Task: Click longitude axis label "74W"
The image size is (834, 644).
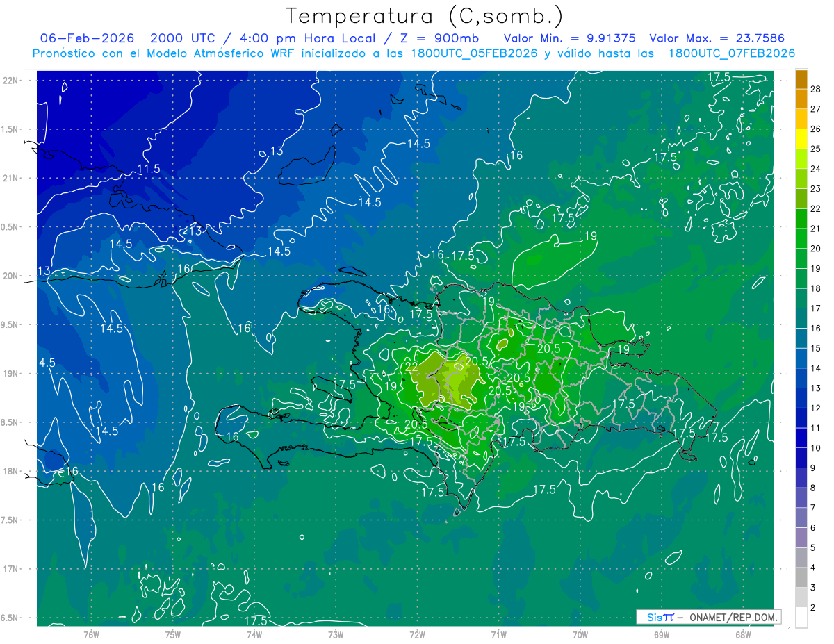Action: [254, 634]
